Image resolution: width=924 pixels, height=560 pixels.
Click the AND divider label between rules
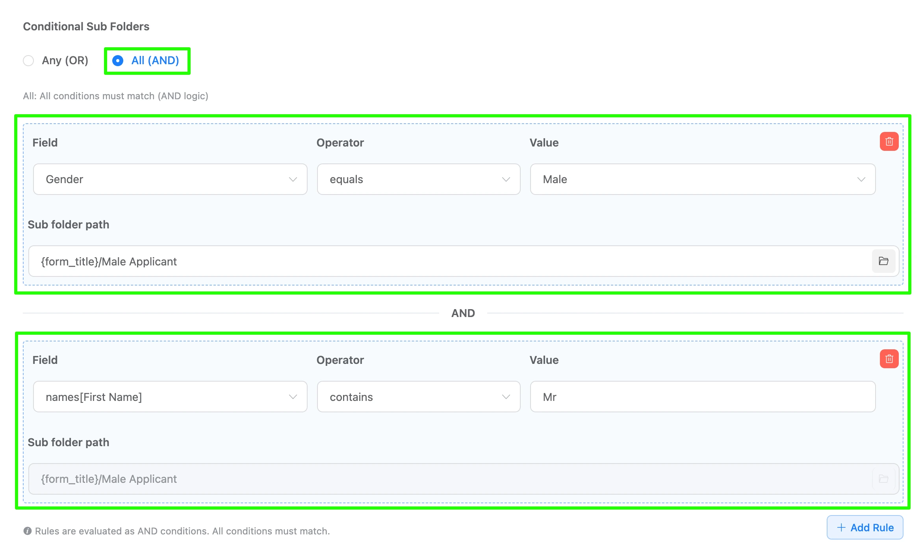(463, 313)
